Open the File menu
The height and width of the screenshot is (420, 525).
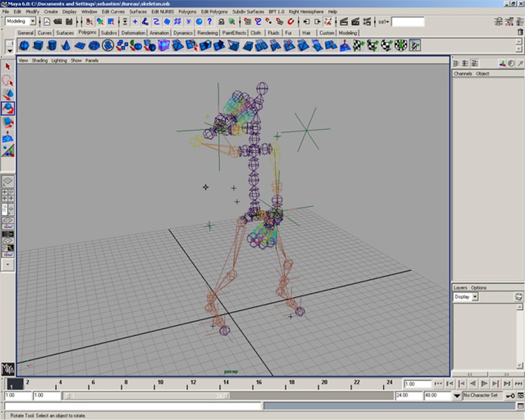coord(6,12)
